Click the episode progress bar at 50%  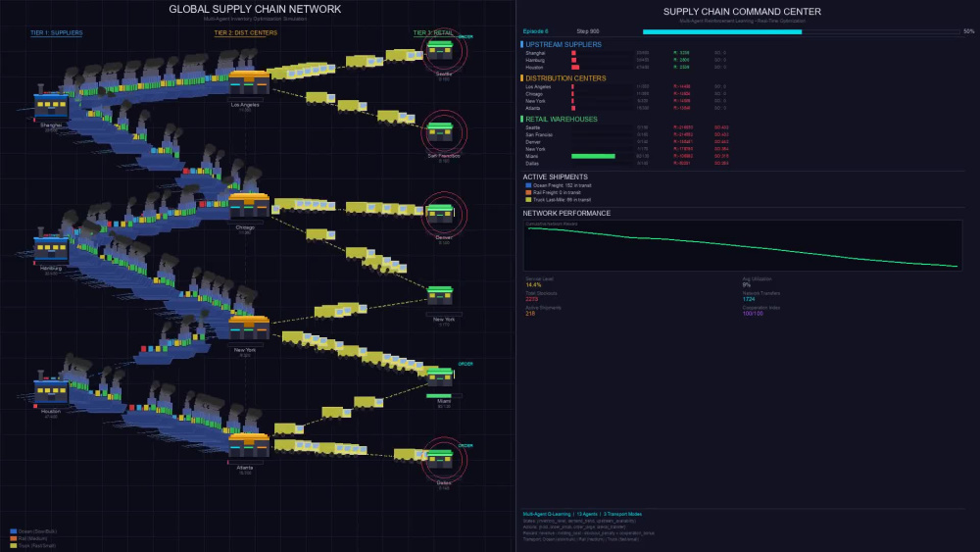click(x=802, y=31)
